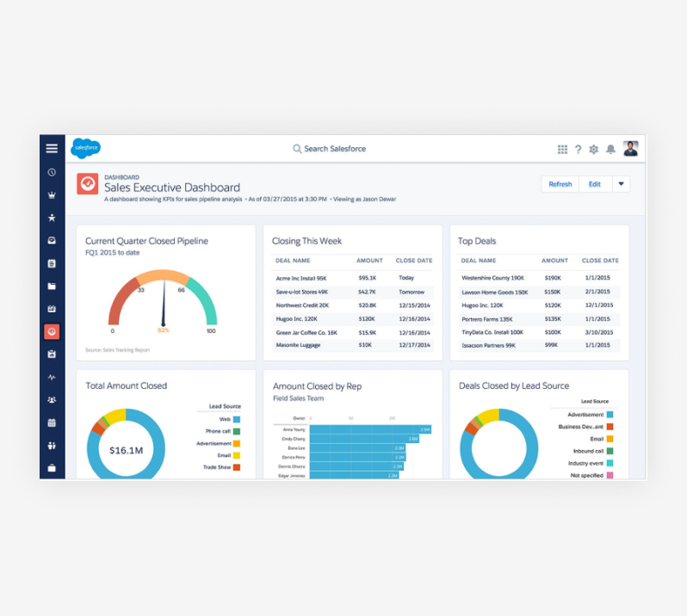The width and height of the screenshot is (687, 616).
Task: Open the clock Recent items sidebar icon
Action: tap(52, 173)
